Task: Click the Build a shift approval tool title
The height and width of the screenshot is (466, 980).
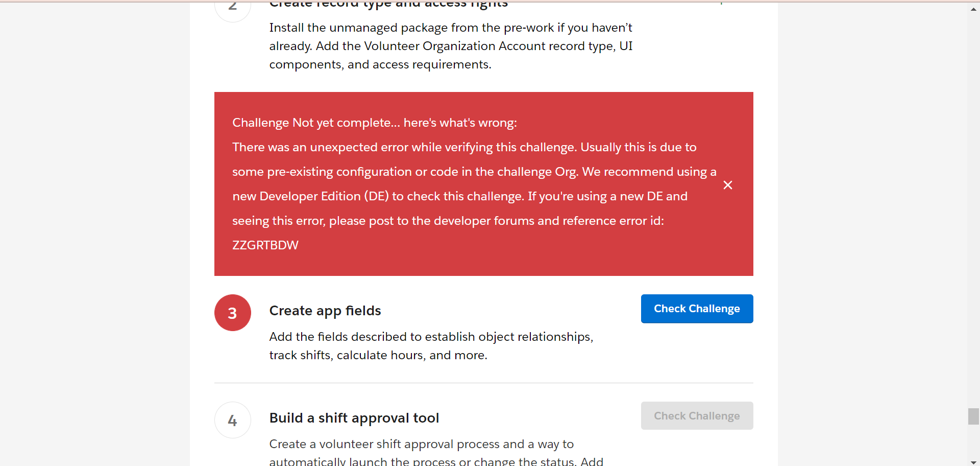Action: click(x=354, y=417)
